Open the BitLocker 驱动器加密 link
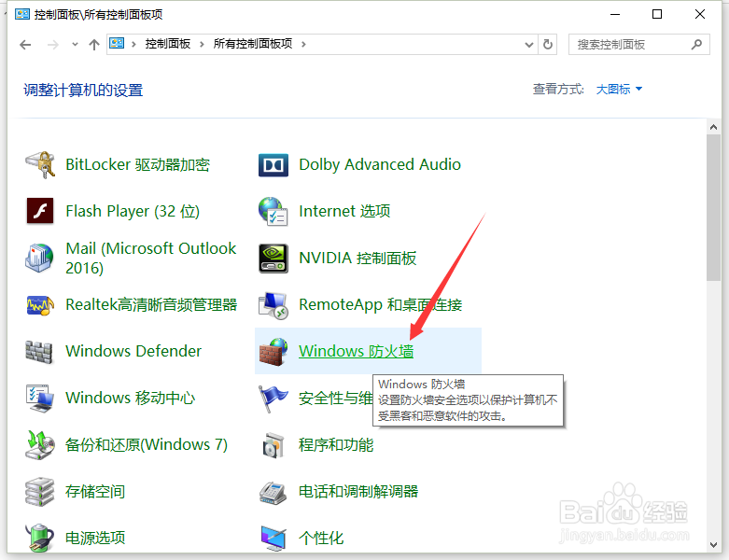 (x=137, y=164)
